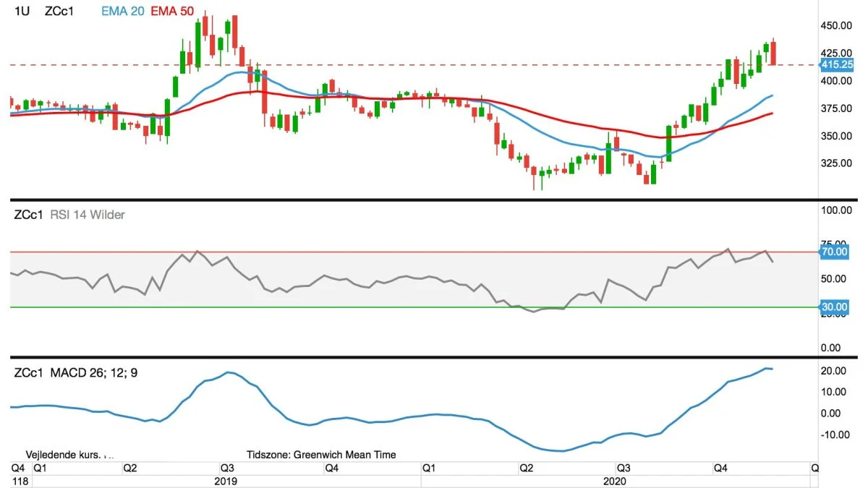Click the Tidszone: Greenwich Mean Time label

point(321,455)
